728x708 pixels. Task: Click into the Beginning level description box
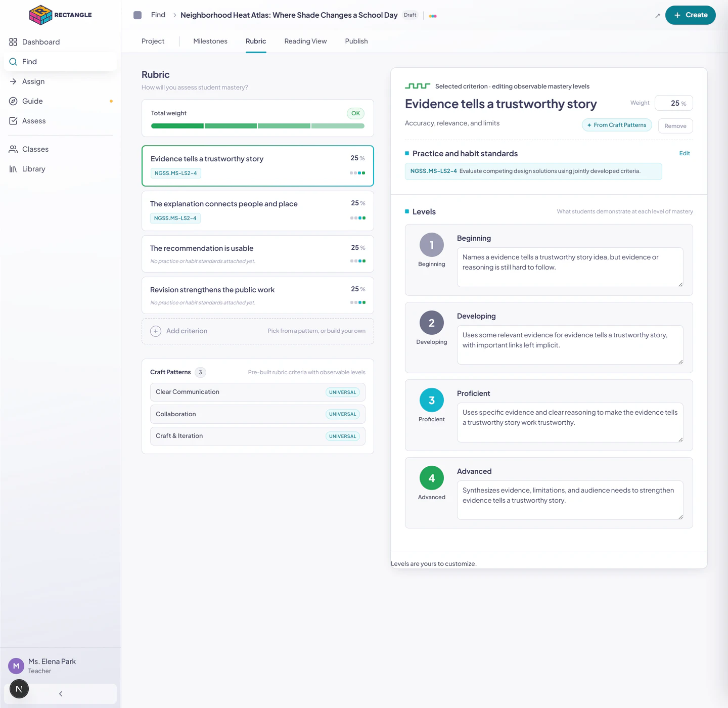(570, 267)
